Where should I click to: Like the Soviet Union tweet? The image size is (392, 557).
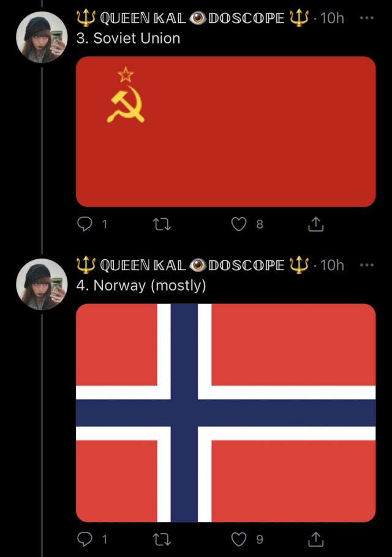[x=239, y=224]
